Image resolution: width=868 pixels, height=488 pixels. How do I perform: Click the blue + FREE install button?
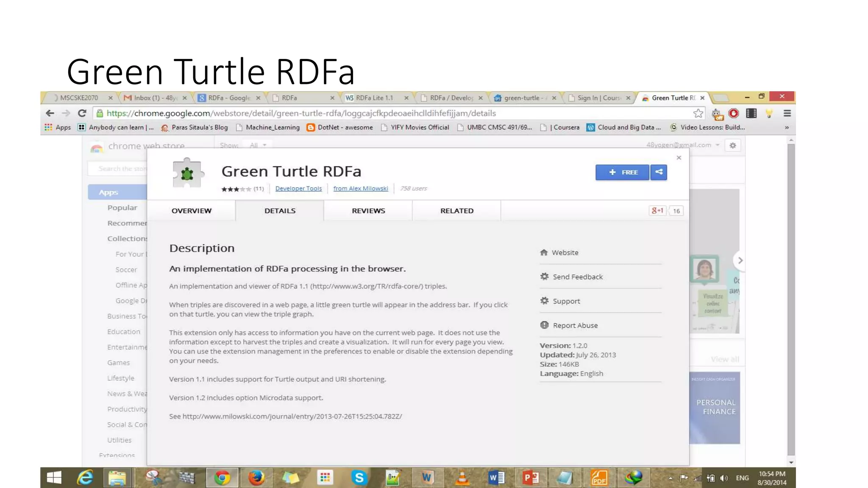(622, 172)
